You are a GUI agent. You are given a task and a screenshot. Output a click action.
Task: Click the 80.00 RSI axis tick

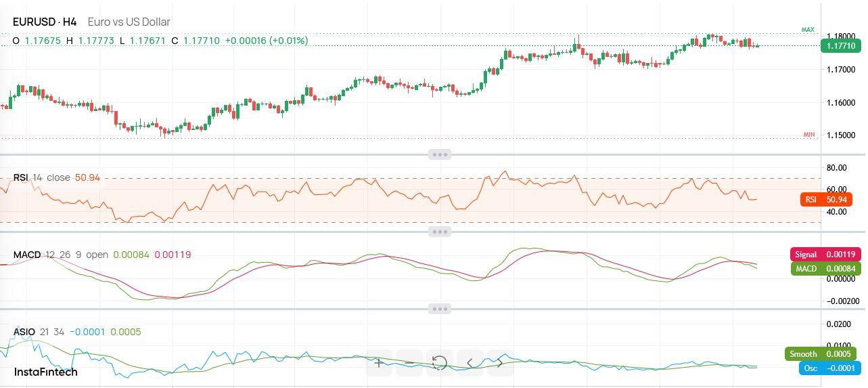837,168
